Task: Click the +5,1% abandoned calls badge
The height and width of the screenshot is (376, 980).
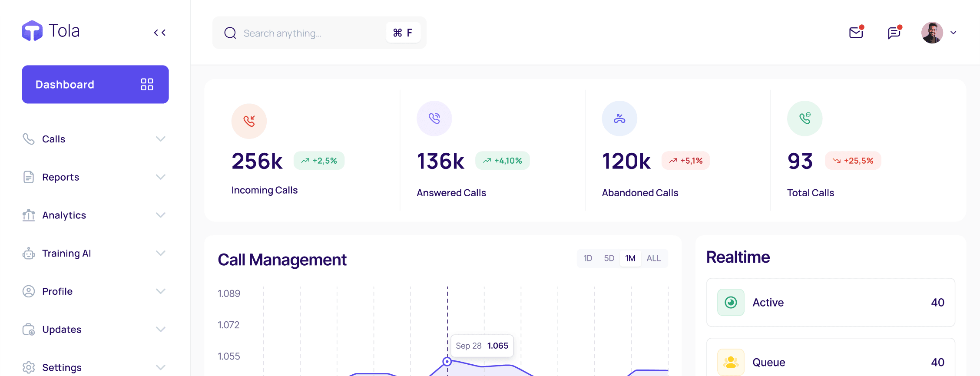Action: pyautogui.click(x=685, y=161)
